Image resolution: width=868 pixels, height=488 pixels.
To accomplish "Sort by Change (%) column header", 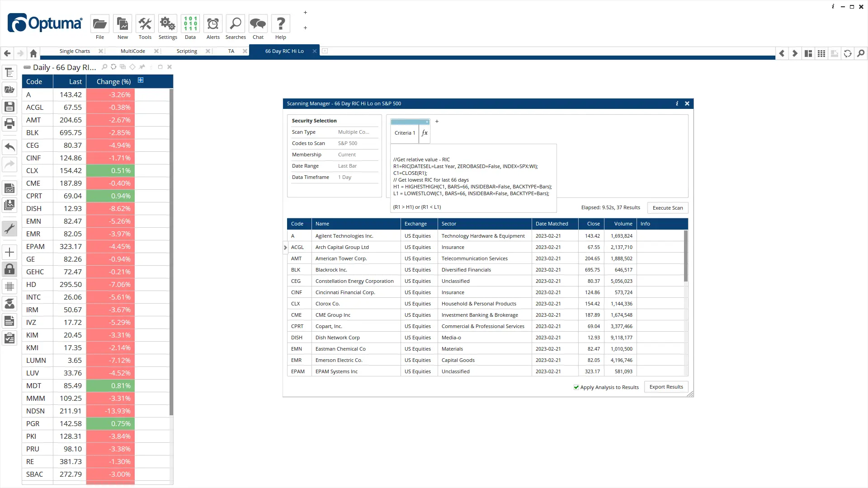I will tap(113, 82).
